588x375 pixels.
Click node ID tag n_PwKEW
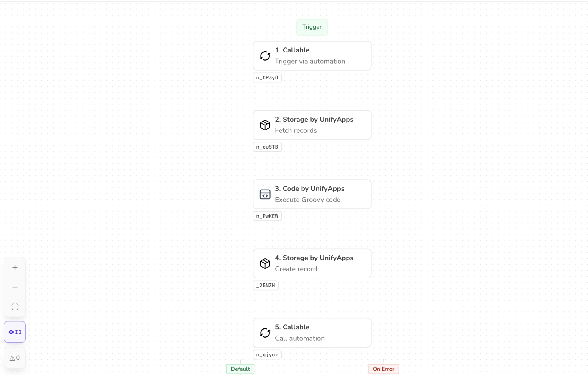pyautogui.click(x=267, y=216)
